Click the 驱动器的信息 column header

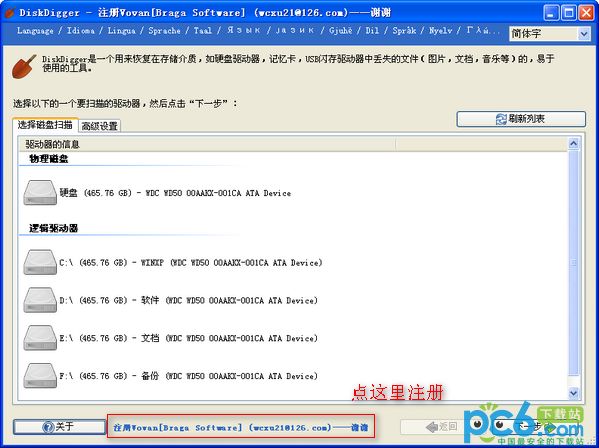(207, 144)
